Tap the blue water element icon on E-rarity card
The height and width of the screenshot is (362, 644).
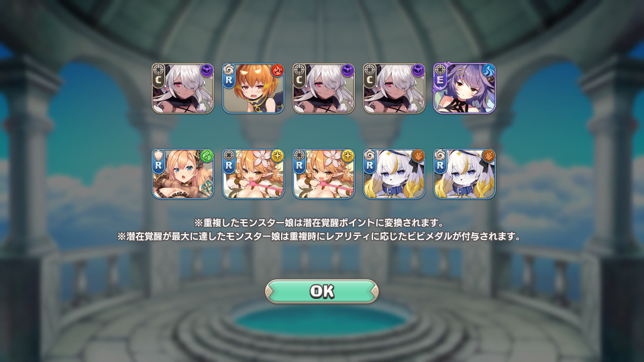(489, 70)
